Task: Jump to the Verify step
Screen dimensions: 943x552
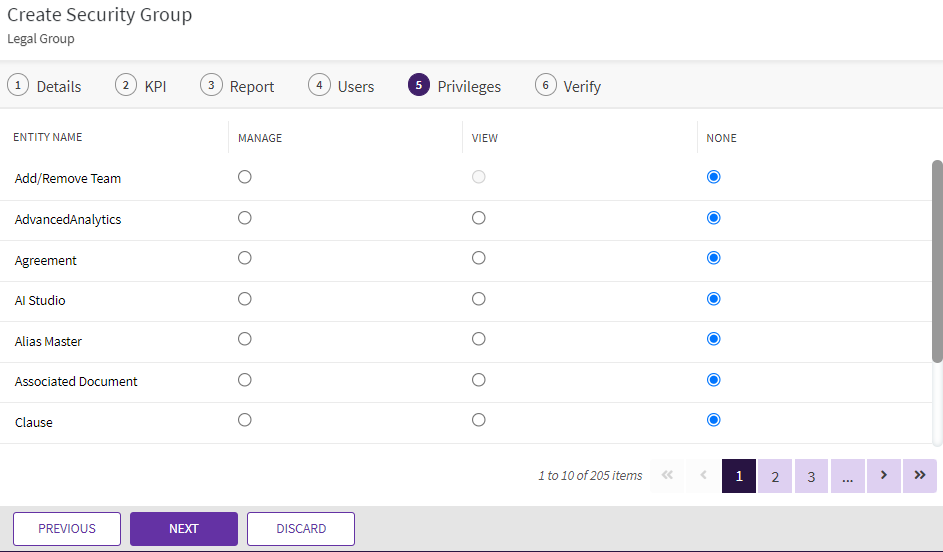Action: pos(568,86)
